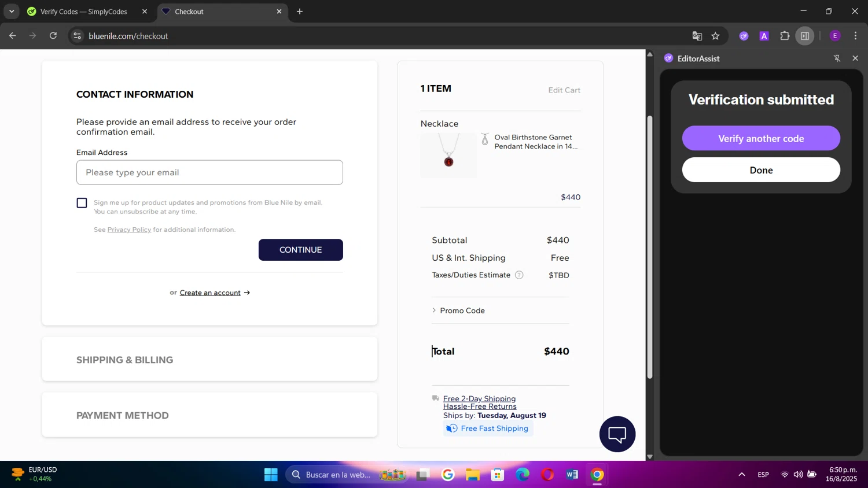Click the browser forward arrow
868x488 pixels.
point(33,36)
